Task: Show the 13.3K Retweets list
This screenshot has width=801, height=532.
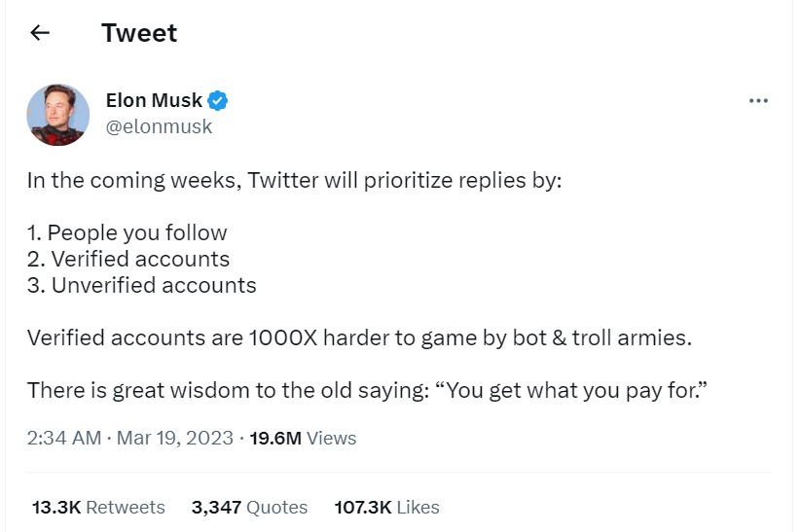Action: 98,507
